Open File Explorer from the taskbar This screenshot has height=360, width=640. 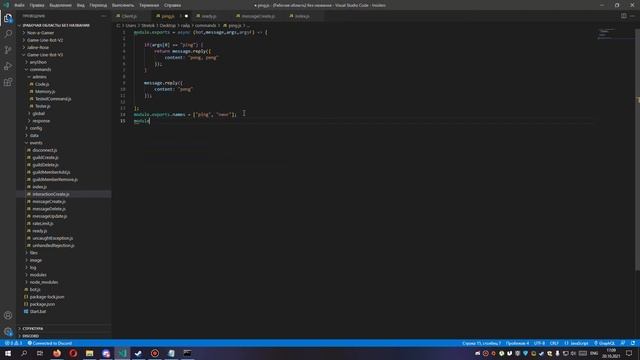coord(89,353)
